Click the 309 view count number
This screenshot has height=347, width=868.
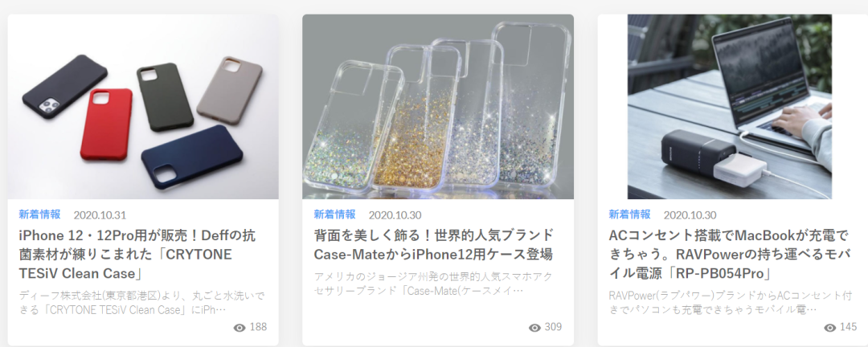click(553, 327)
